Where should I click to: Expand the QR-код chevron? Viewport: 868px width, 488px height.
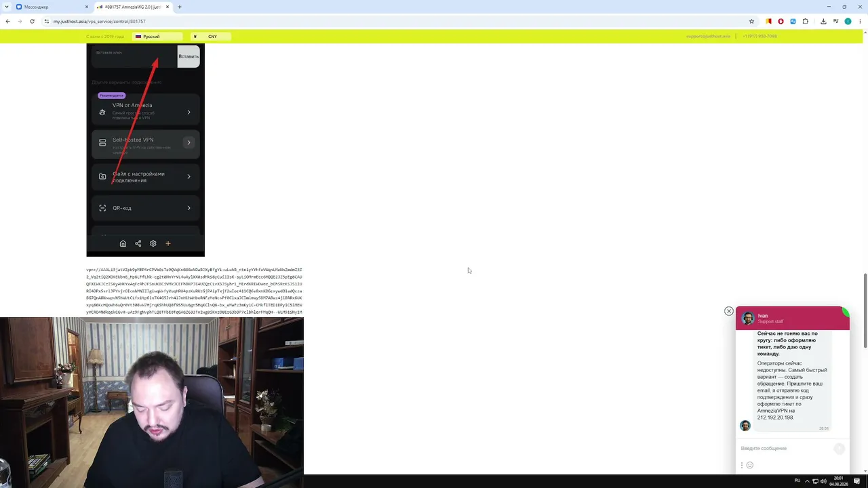coord(189,208)
